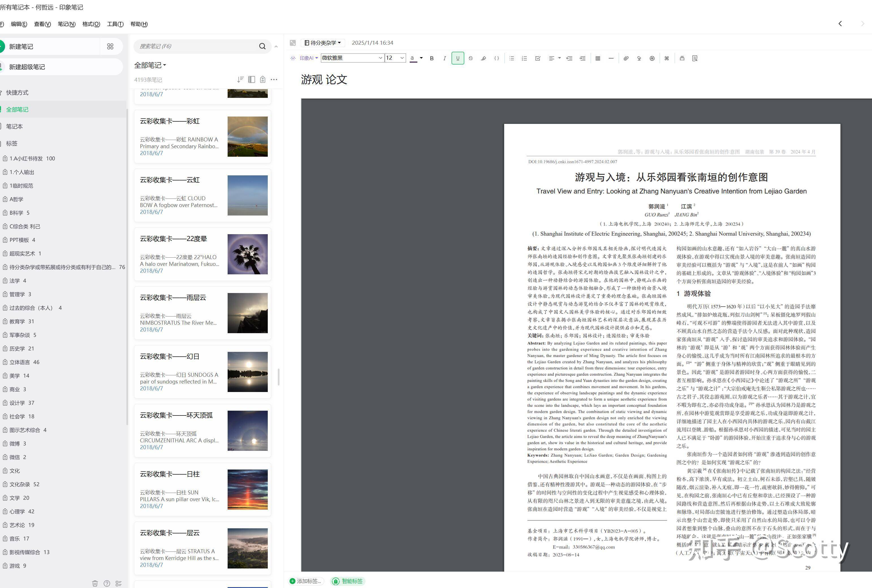Open the 工具(T) menu
Image resolution: width=872 pixels, height=588 pixels.
(115, 24)
